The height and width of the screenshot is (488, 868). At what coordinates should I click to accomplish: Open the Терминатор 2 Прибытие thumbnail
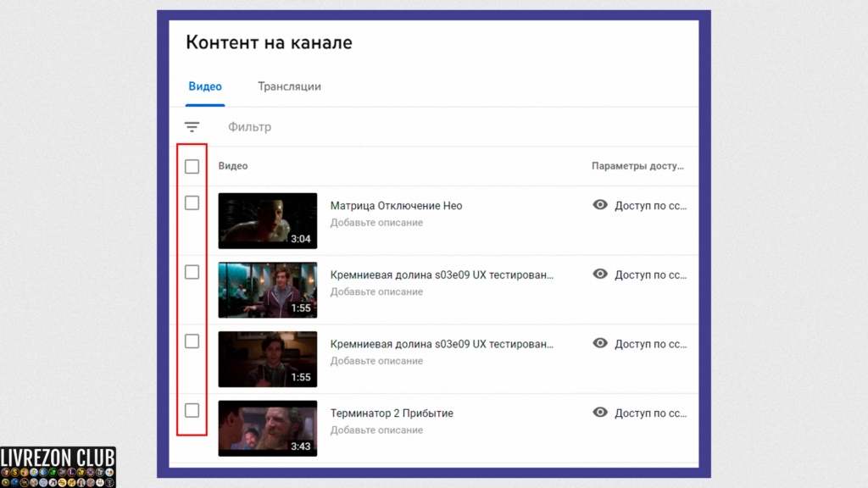(267, 428)
